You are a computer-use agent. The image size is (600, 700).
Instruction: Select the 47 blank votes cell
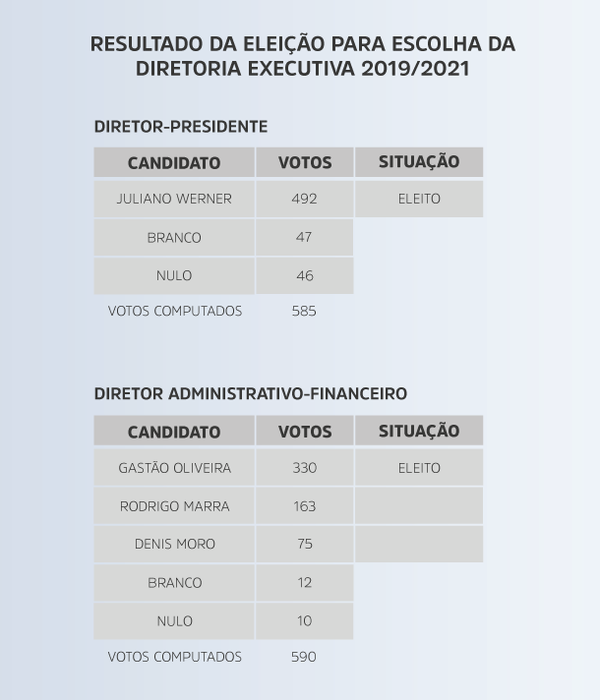(x=305, y=237)
